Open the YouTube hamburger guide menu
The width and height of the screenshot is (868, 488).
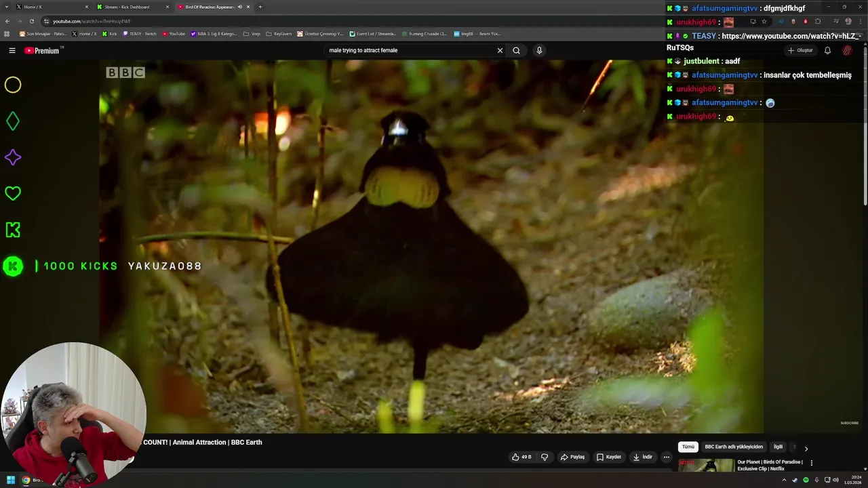12,50
